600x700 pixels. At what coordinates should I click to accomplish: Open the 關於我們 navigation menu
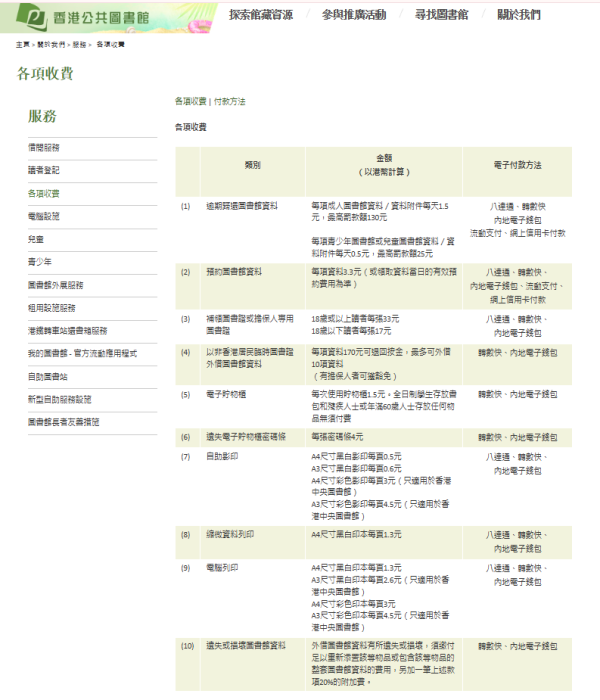(x=519, y=15)
